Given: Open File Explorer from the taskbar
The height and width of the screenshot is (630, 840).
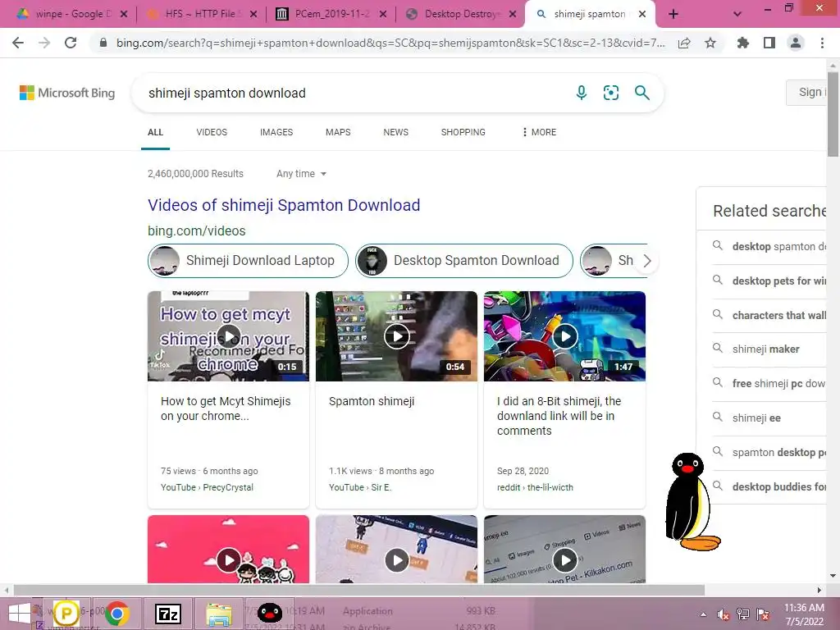Looking at the screenshot, I should 219,614.
